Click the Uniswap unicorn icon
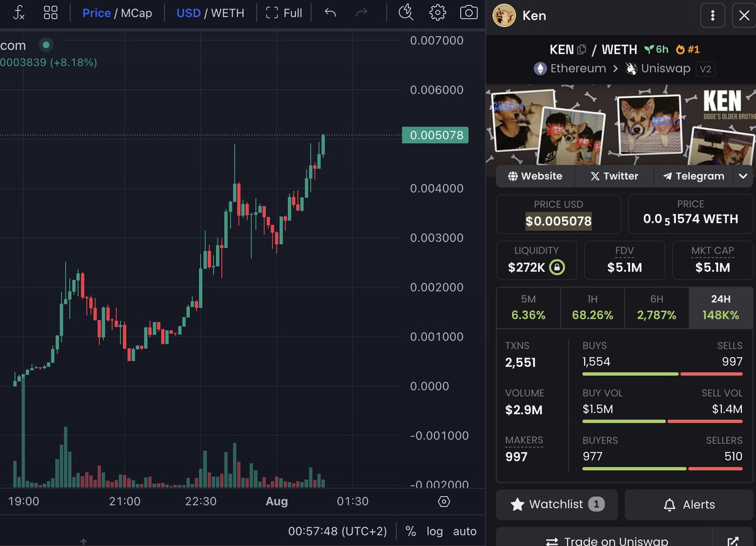This screenshot has width=756, height=546. click(x=631, y=69)
